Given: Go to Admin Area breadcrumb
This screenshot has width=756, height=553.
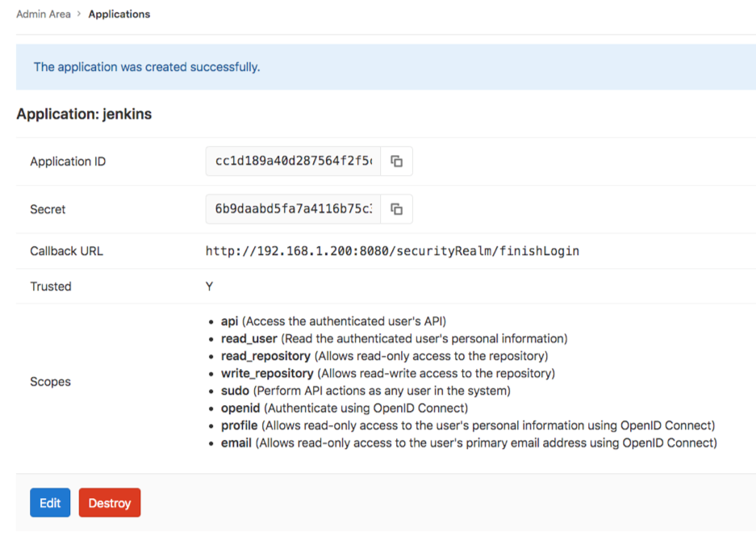Looking at the screenshot, I should [41, 14].
